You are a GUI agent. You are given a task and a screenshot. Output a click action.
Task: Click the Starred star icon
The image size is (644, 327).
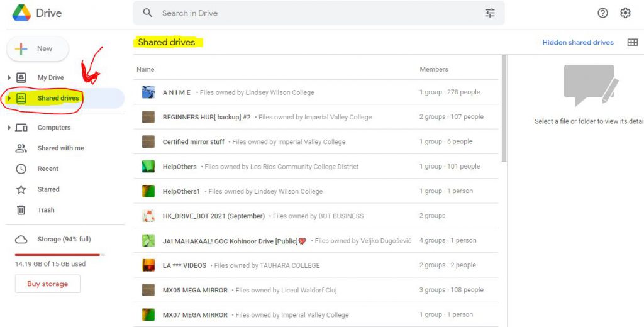pos(21,189)
